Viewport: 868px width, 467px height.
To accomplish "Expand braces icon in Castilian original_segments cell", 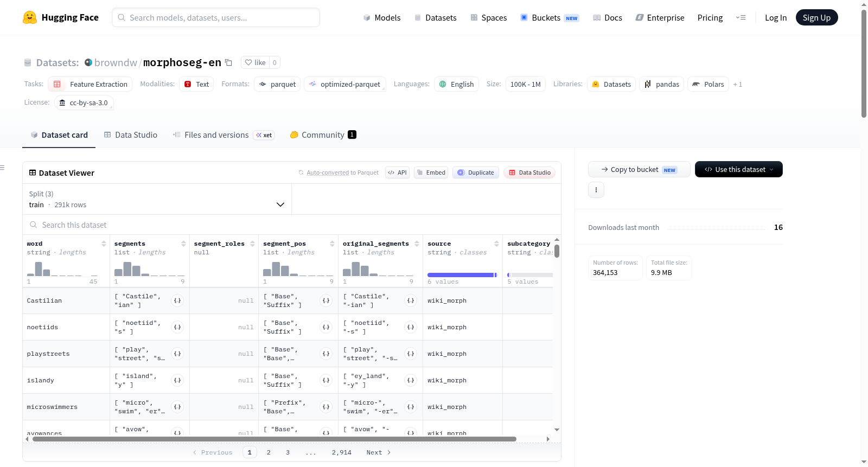I will tap(411, 300).
